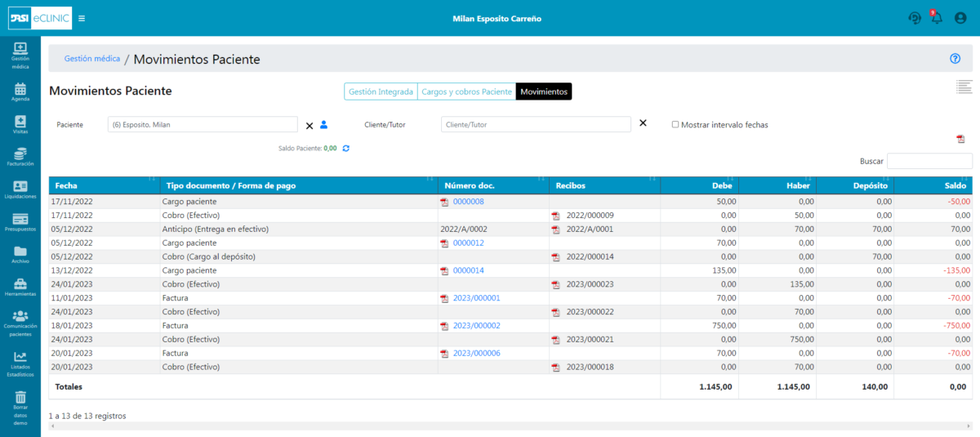This screenshot has width=980, height=437.
Task: Open invoice link 2023/000006
Action: pyautogui.click(x=477, y=354)
